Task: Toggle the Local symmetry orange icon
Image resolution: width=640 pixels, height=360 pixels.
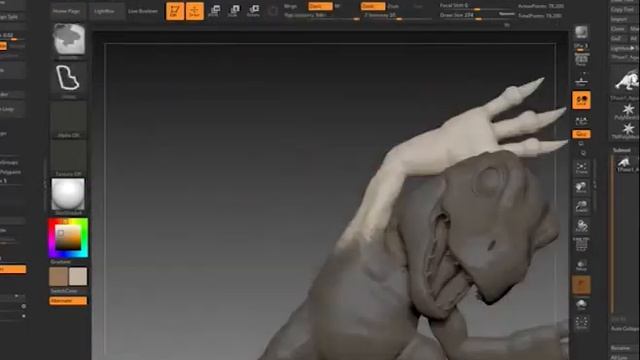Action: (581, 100)
